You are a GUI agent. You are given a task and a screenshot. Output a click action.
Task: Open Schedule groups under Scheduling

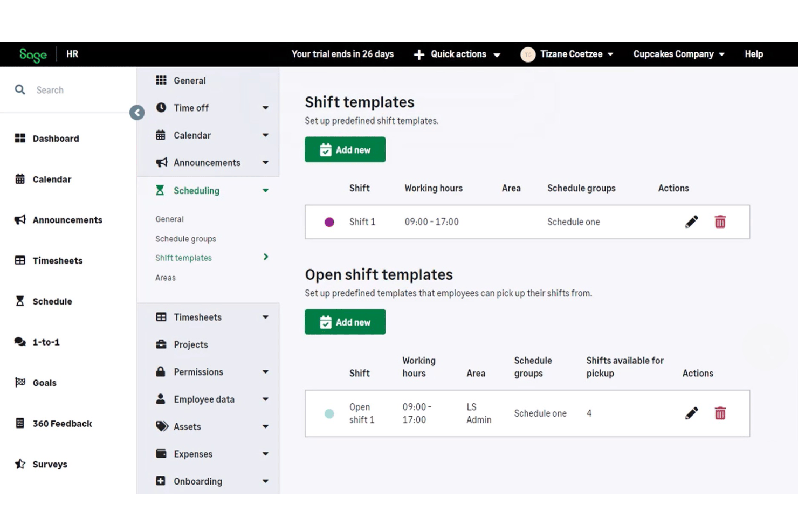point(185,239)
